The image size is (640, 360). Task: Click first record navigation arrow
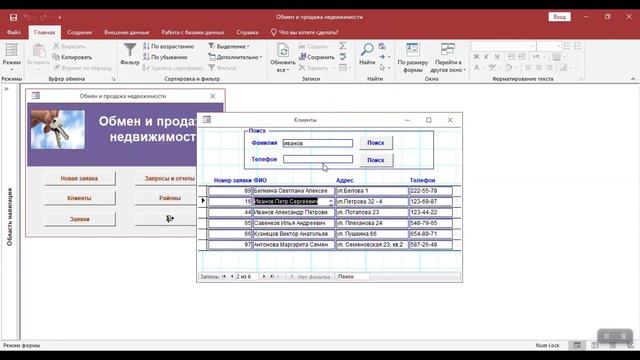[224, 277]
